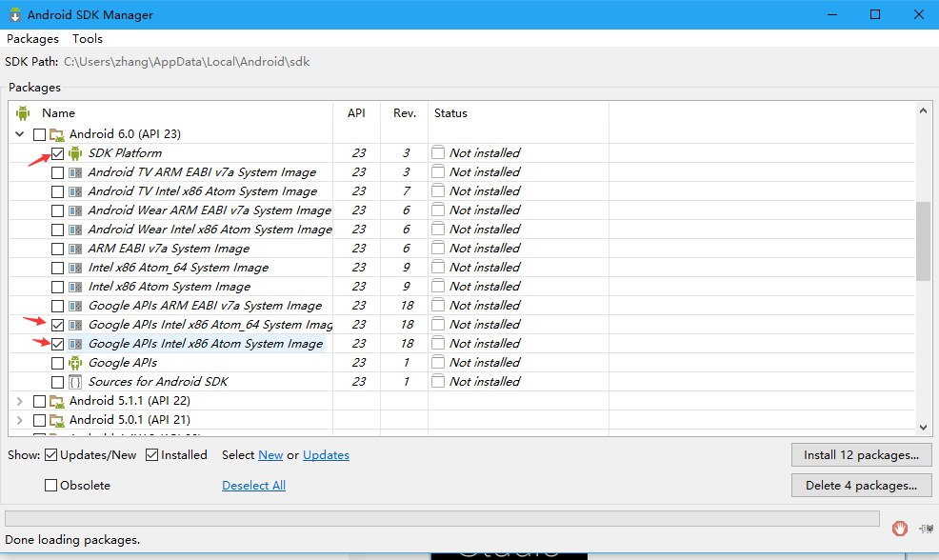Click Intel x86 Atom System Image status icon
Screen dimensions: 939x560
tap(438, 287)
